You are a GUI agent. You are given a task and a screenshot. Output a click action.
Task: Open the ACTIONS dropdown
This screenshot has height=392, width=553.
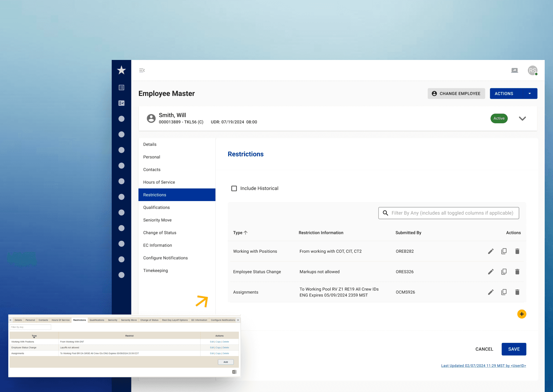click(x=513, y=93)
